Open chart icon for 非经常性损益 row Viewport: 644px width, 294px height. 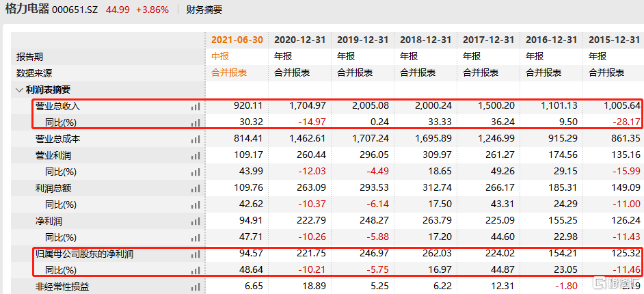(196, 286)
